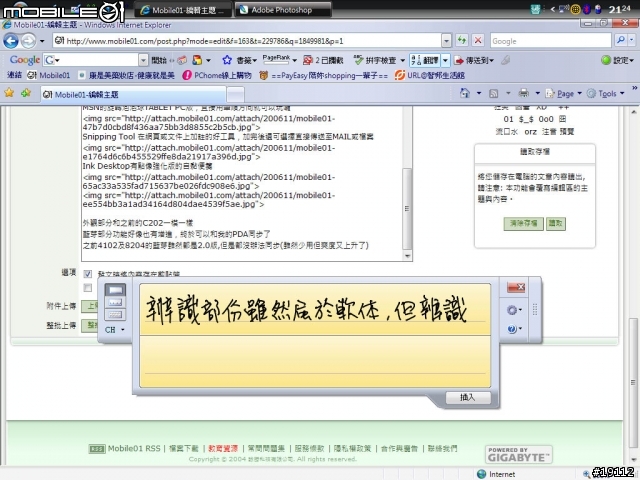This screenshot has height=480, width=640.
Task: Open the recent pages dropdown beside Forward
Action: [x=42, y=41]
